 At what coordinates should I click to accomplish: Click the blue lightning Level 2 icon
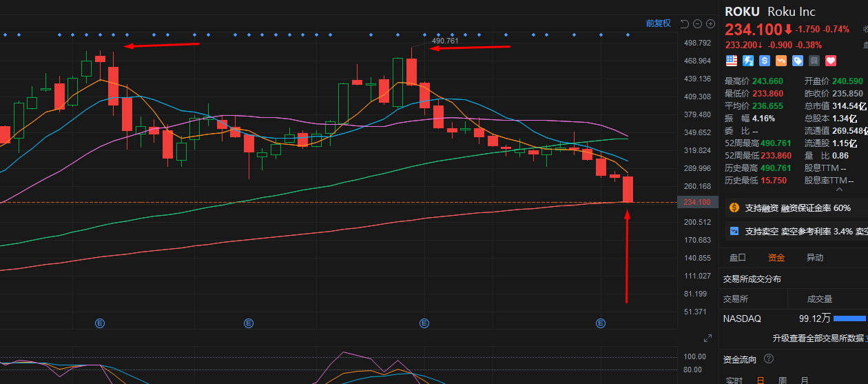tap(747, 61)
